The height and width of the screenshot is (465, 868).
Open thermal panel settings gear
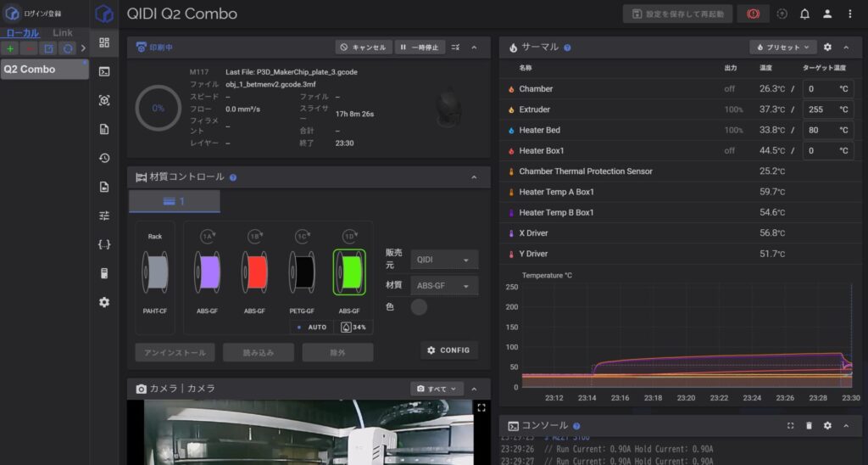tap(828, 48)
